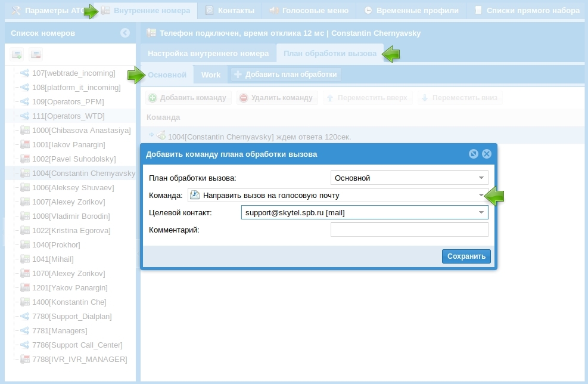Open the Целевой контакт dropdown
588x384 pixels.
point(481,213)
